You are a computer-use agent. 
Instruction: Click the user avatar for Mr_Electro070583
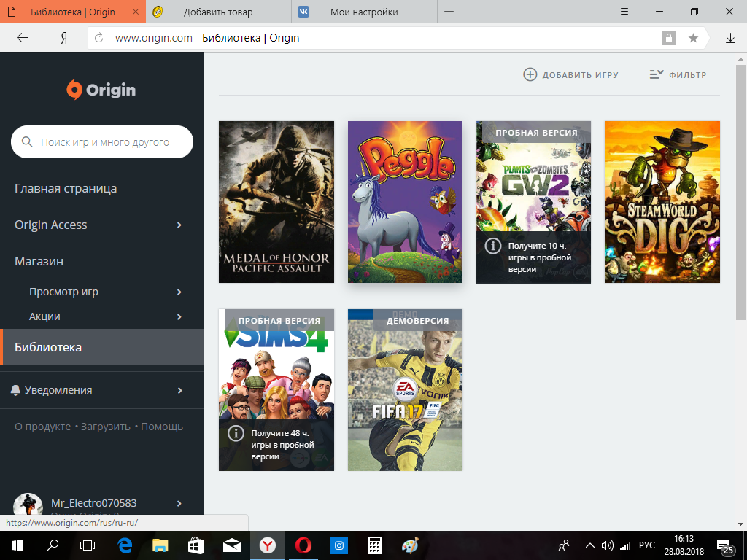28,504
